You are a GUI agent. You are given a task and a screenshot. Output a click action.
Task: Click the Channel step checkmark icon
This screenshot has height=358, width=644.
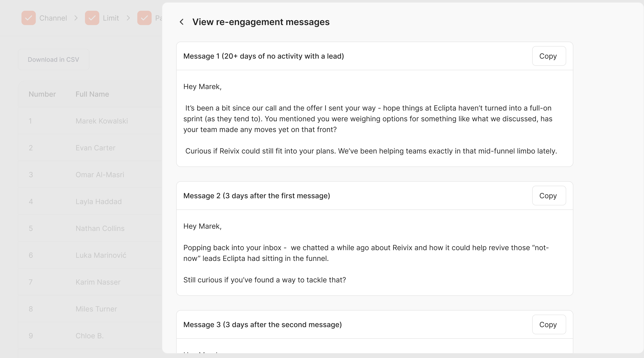tap(28, 18)
